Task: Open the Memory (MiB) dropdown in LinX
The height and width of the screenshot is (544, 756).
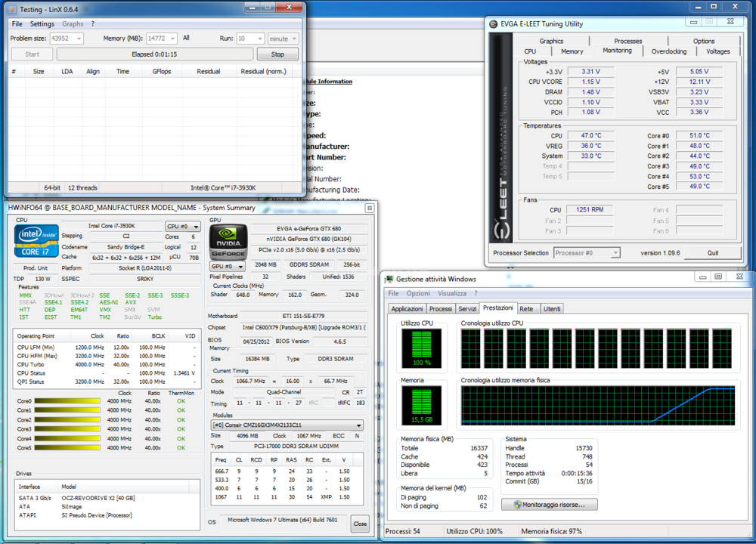Action: [x=172, y=39]
